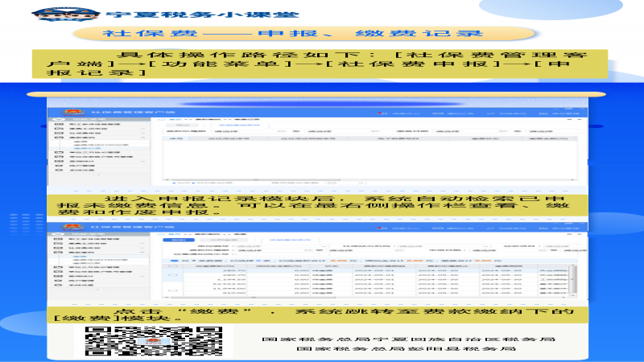The width and height of the screenshot is (644, 362).
Task: Tick the first row checkbox in lower table
Action: tap(173, 275)
